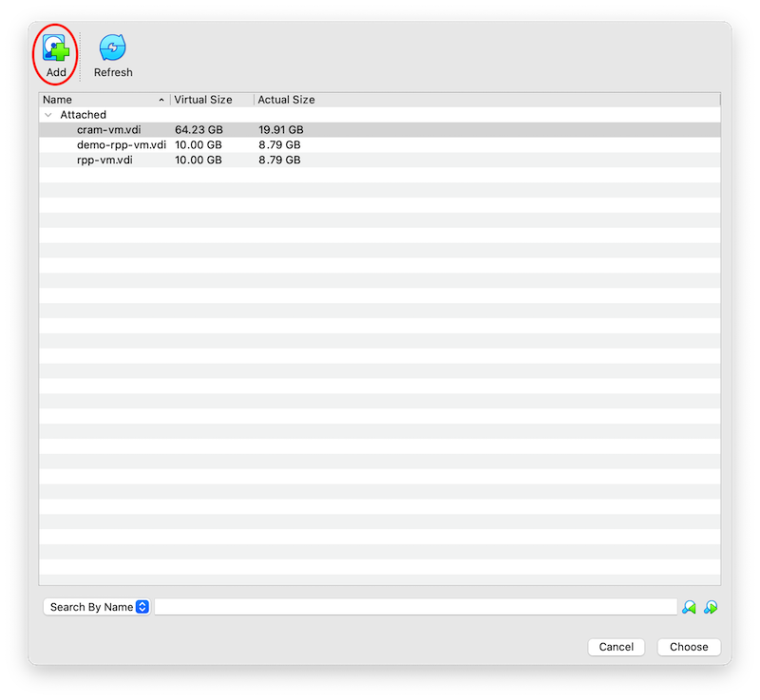Viewport: 760px width, 700px height.
Task: Collapse the Attached disk group
Action: [x=48, y=114]
